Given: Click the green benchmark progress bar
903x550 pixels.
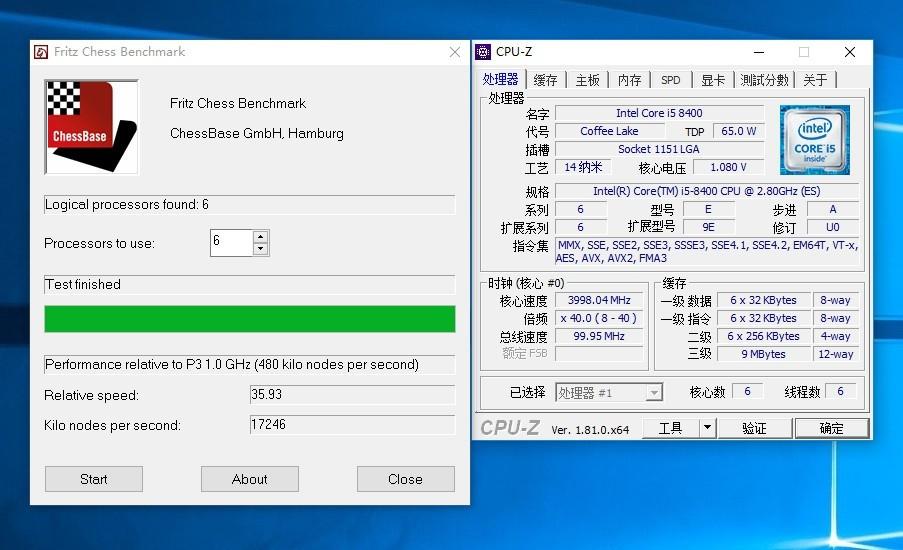Looking at the screenshot, I should click(x=249, y=319).
